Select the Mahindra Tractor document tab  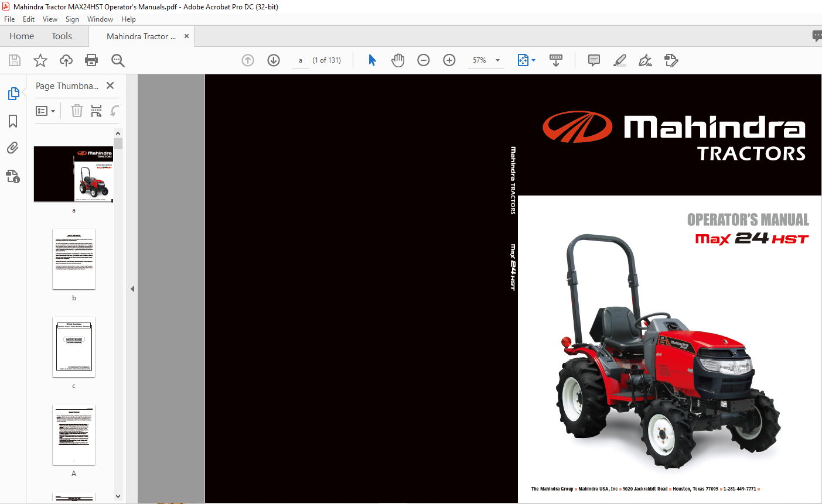pyautogui.click(x=141, y=36)
